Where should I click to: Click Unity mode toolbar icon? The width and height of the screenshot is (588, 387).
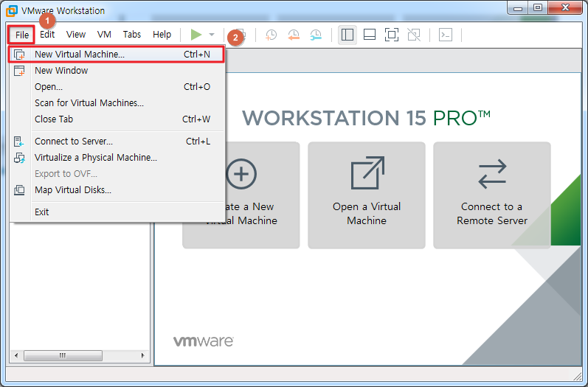414,35
